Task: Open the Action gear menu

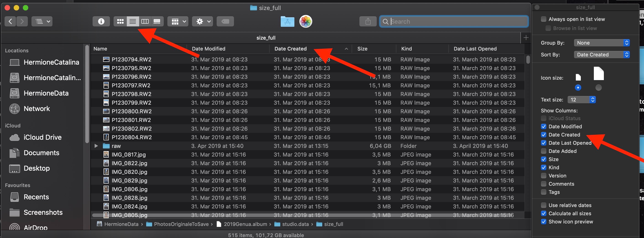Action: point(202,21)
